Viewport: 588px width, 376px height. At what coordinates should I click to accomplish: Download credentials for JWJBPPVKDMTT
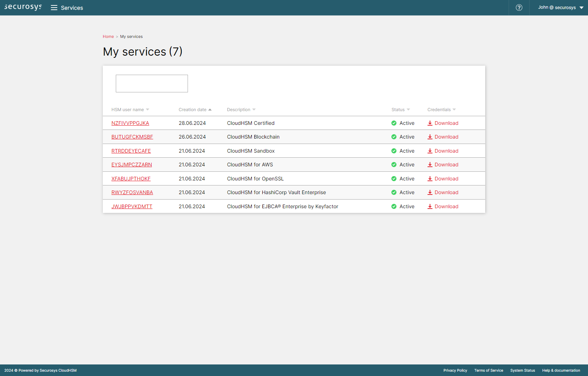(446, 206)
